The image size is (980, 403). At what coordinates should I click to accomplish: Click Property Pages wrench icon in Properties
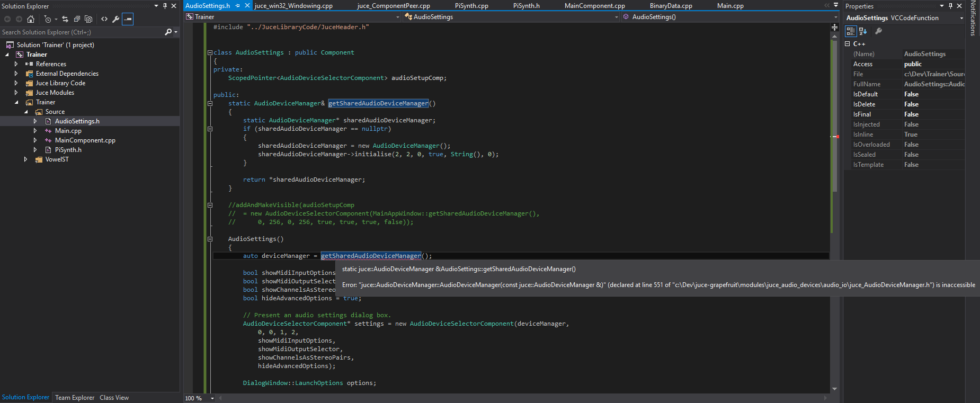click(878, 31)
